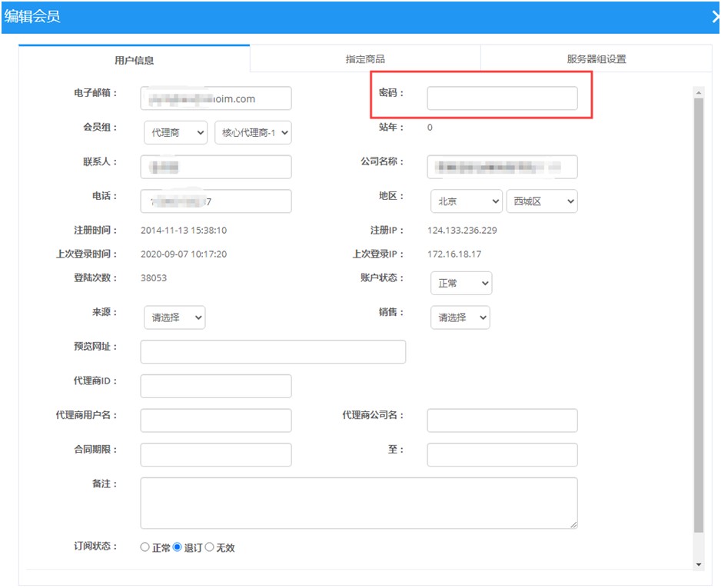Expand the 代理商 member group dropdown
This screenshot has width=721, height=588.
click(175, 133)
